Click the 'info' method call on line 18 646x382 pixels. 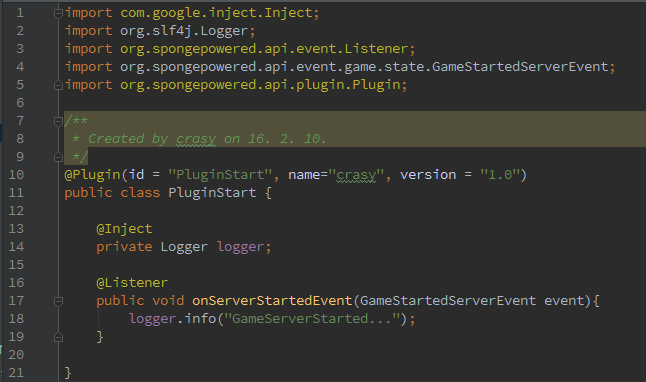point(200,319)
